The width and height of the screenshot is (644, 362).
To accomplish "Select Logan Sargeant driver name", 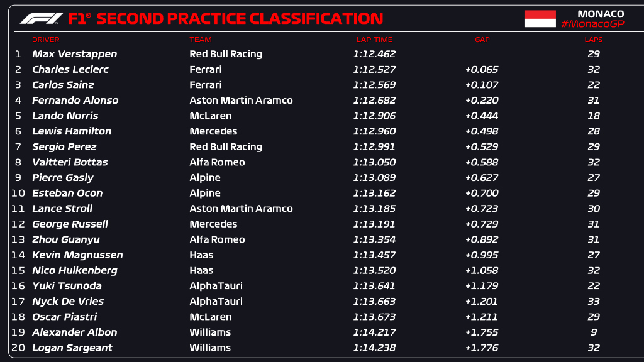I will point(72,348).
